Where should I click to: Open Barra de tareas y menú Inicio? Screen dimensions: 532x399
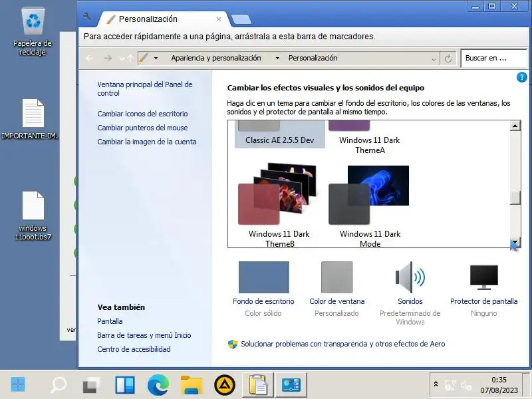[144, 335]
